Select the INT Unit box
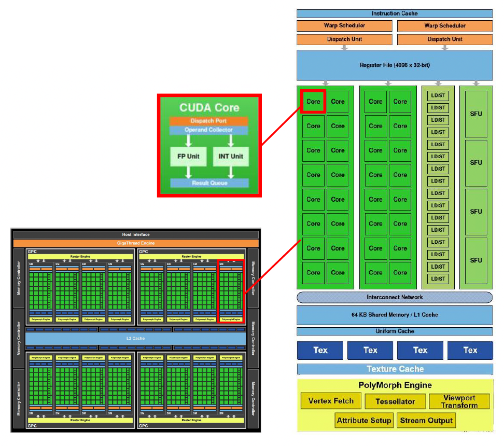The height and width of the screenshot is (446, 504). point(231,156)
